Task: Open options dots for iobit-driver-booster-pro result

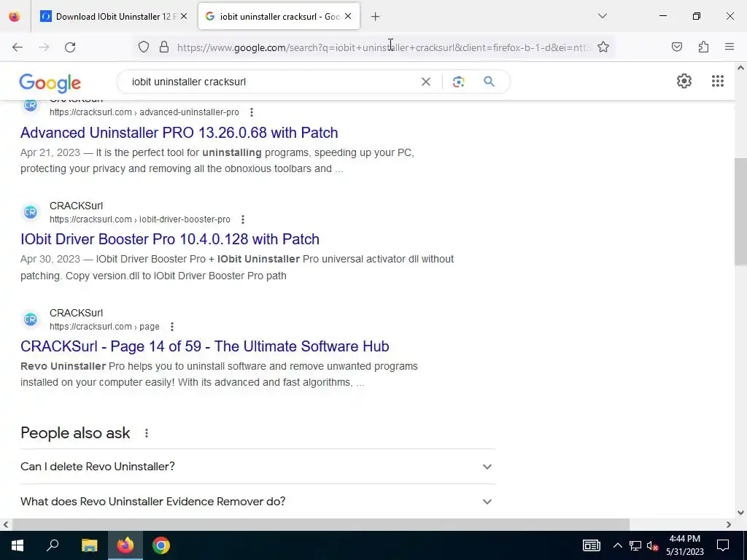Action: 242,219
